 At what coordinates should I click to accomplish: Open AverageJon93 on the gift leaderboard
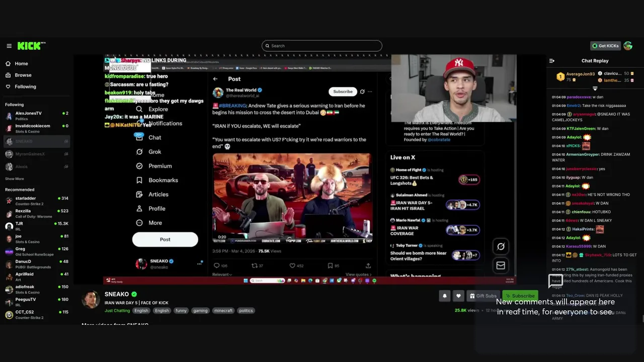point(576,76)
